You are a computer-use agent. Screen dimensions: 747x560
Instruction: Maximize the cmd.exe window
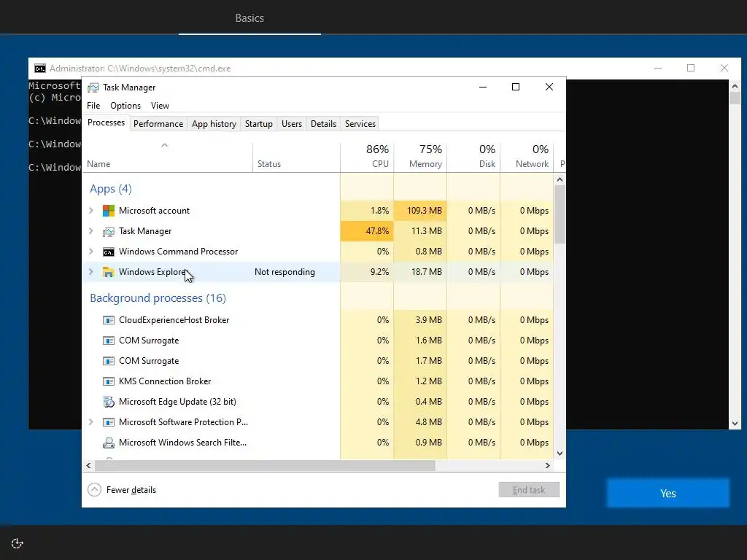[x=691, y=68]
